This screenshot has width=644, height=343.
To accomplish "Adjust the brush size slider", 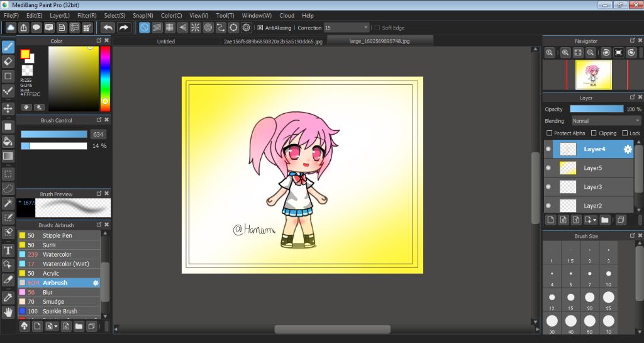I will tap(54, 134).
